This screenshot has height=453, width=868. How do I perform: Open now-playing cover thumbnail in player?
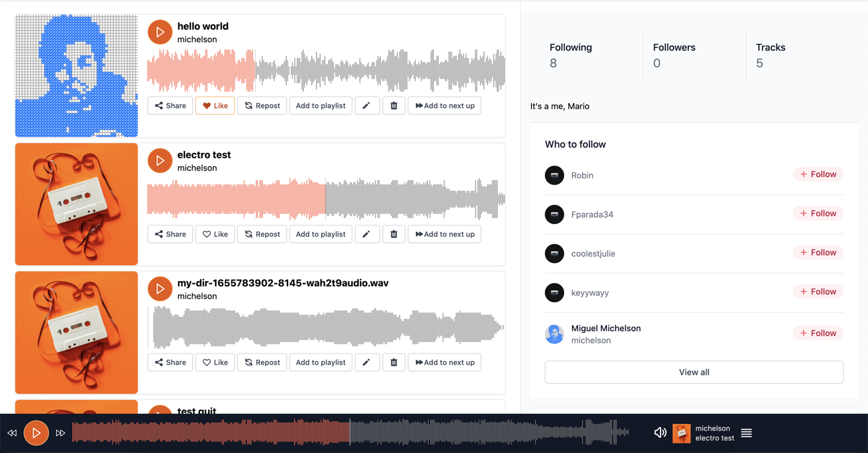682,433
